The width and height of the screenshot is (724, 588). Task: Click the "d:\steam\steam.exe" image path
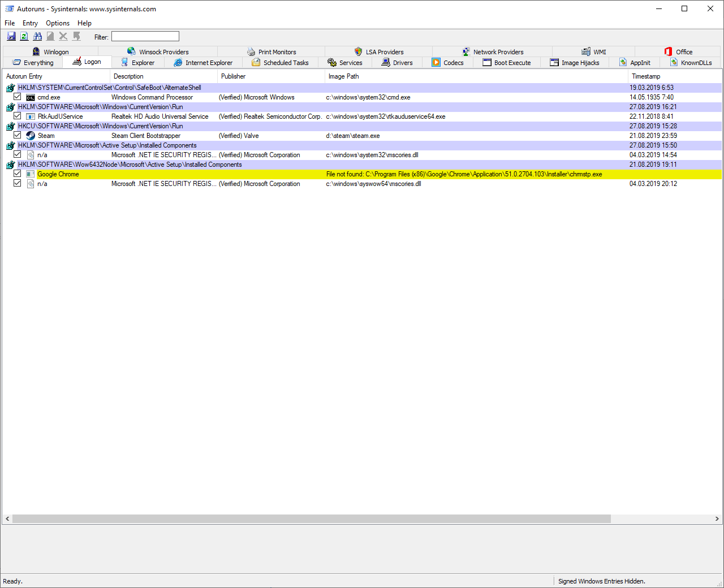pyautogui.click(x=353, y=136)
